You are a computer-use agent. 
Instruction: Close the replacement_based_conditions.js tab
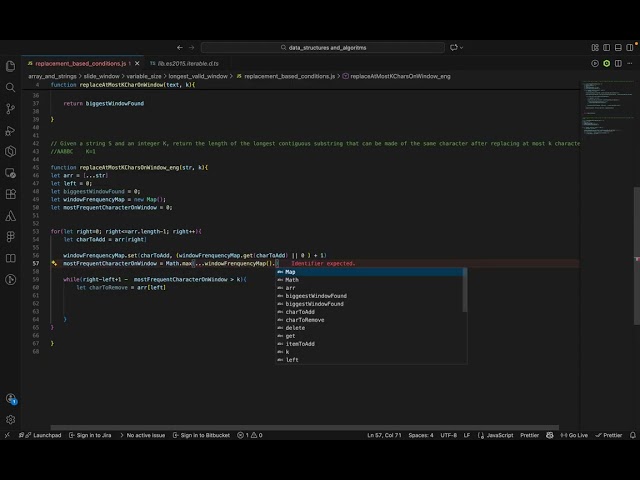click(x=137, y=64)
